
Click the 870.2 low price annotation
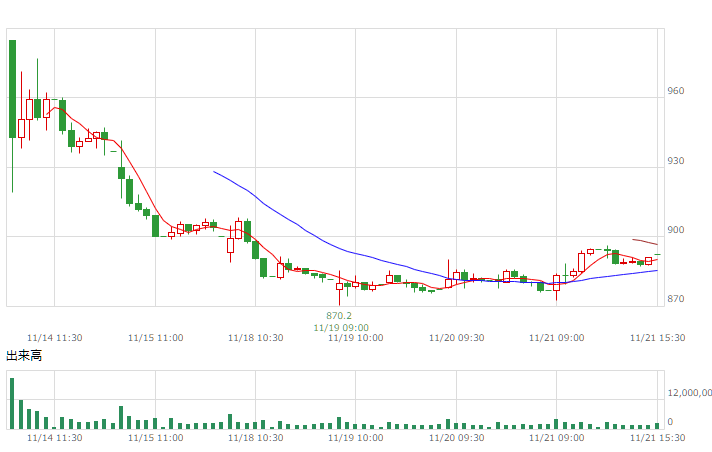(339, 316)
